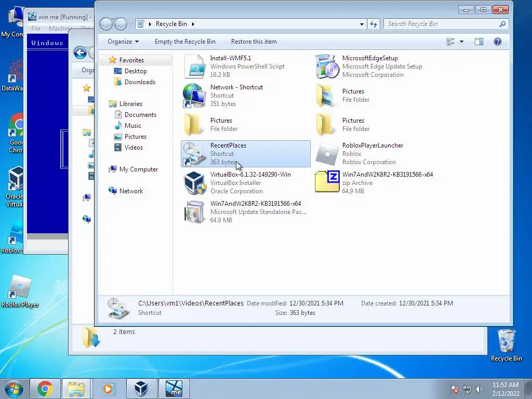This screenshot has width=532, height=399.
Task: Click the volume speaker tray icon
Action: coord(480,389)
